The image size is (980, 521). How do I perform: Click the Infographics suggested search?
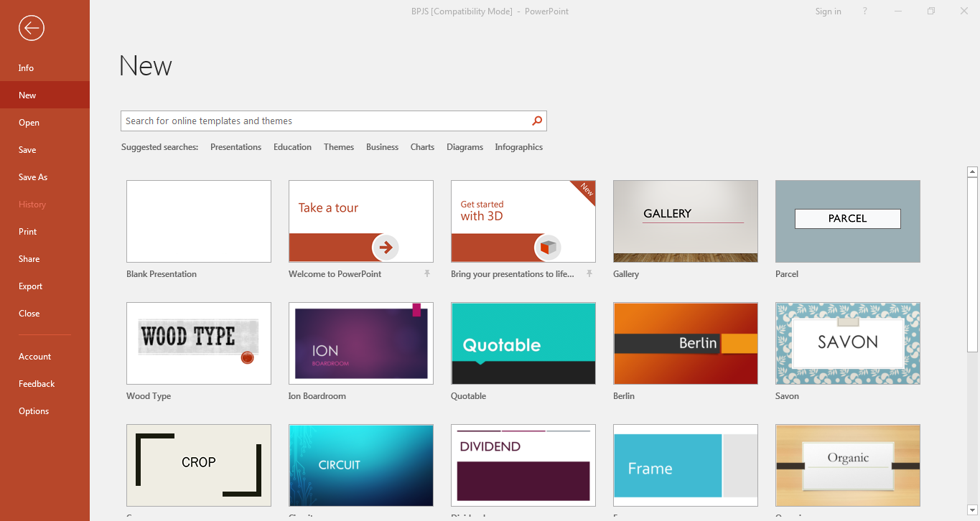pos(518,147)
